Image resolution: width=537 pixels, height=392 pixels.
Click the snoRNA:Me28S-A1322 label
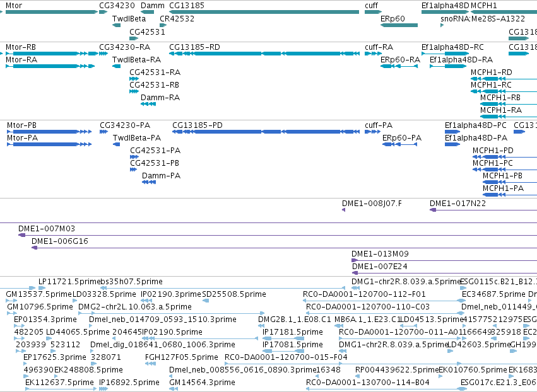pos(483,19)
